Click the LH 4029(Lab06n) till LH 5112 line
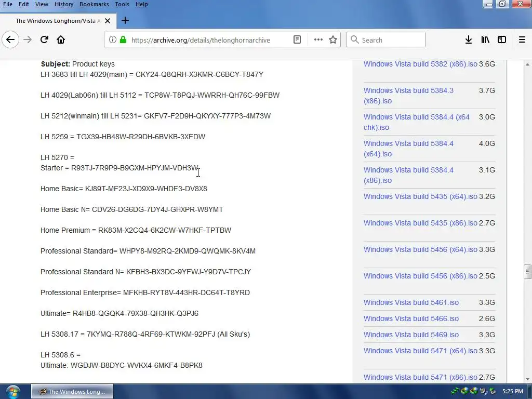The width and height of the screenshot is (532, 399). (160, 96)
